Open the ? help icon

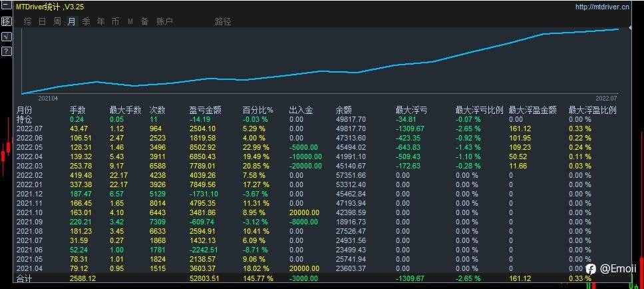tap(7, 51)
